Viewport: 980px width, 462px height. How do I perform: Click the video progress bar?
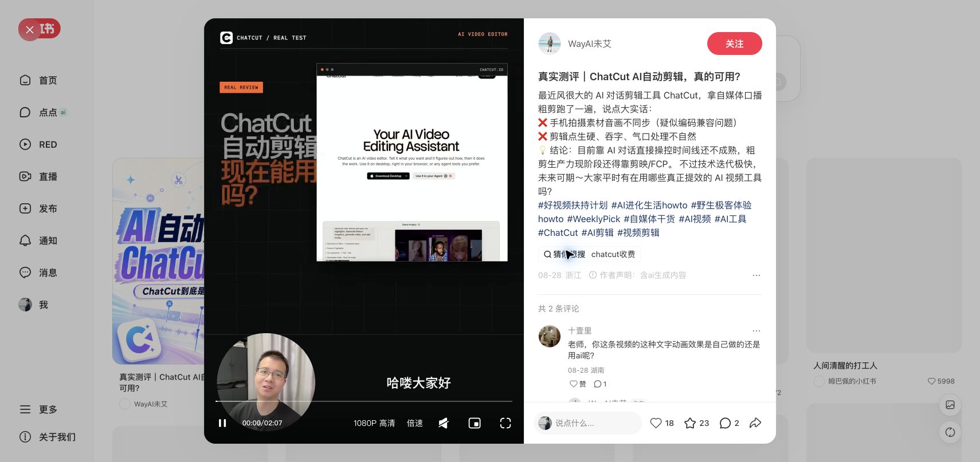(364, 401)
